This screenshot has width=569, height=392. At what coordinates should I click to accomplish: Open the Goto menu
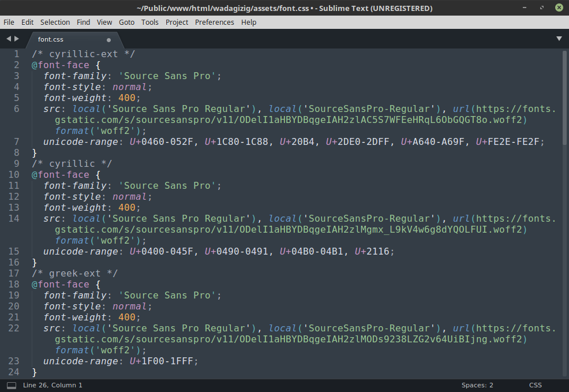[126, 22]
